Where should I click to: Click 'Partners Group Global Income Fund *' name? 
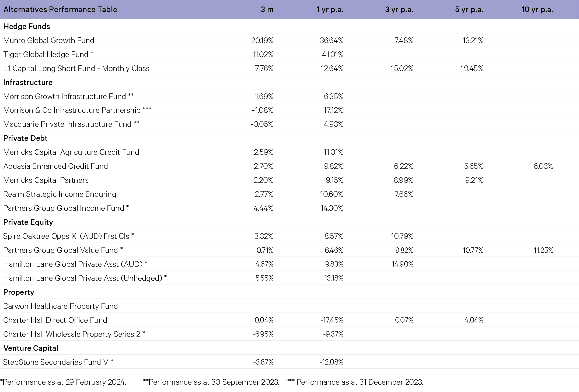click(66, 208)
